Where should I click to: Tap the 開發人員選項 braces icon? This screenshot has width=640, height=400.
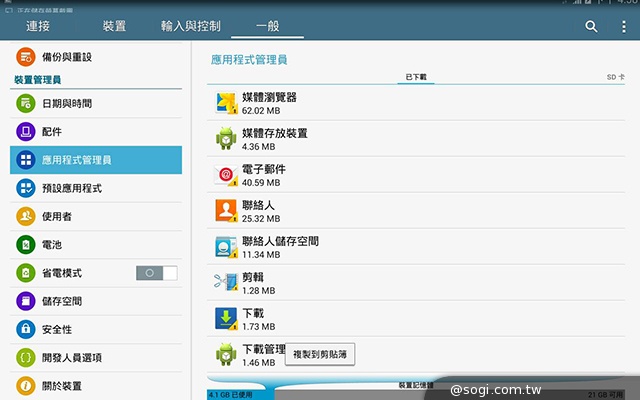(x=26, y=358)
